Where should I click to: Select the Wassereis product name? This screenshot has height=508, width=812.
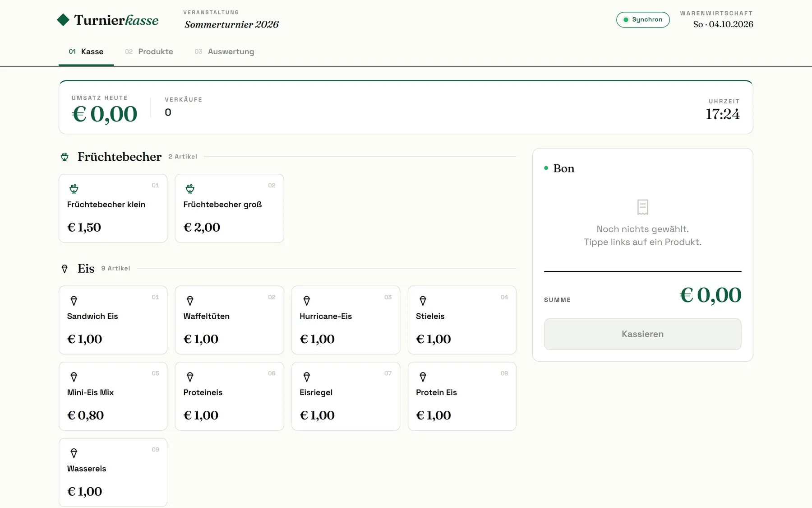point(87,469)
